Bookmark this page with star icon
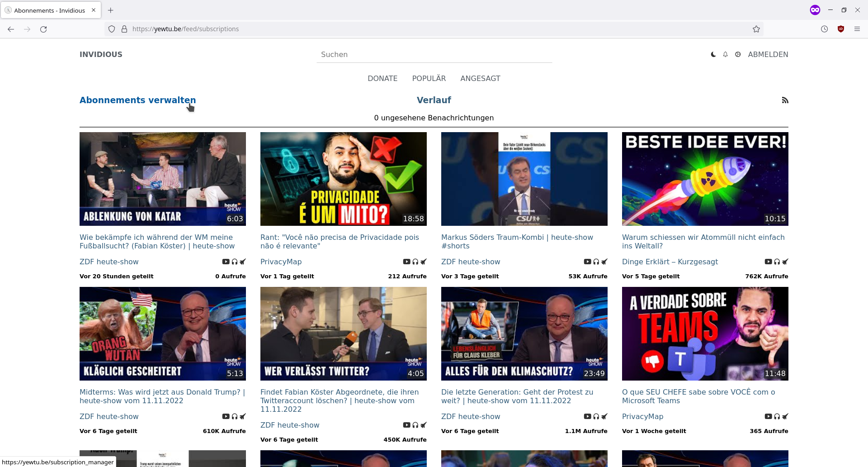 pos(756,29)
